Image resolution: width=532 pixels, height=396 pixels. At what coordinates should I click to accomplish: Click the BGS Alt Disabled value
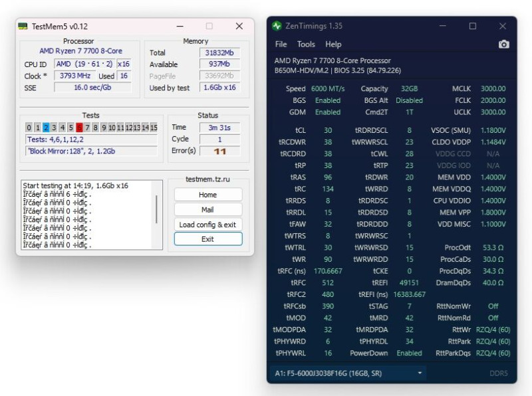coord(409,100)
